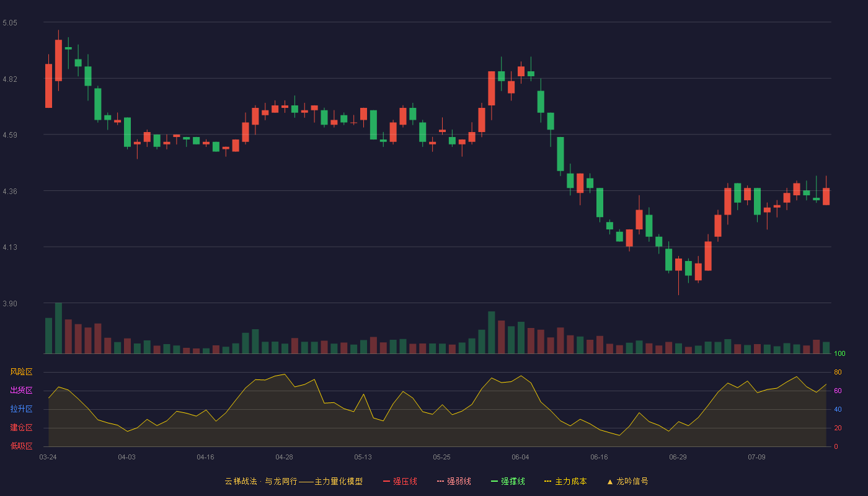The height and width of the screenshot is (496, 868).
Task: Click the 风险区 zone label
Action: (21, 372)
